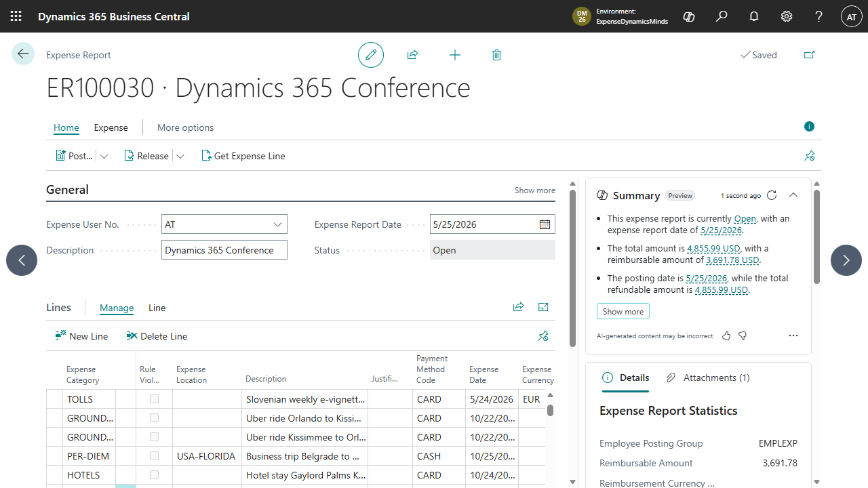Give thumbs up to the summary
This screenshot has height=488, width=868.
click(726, 335)
